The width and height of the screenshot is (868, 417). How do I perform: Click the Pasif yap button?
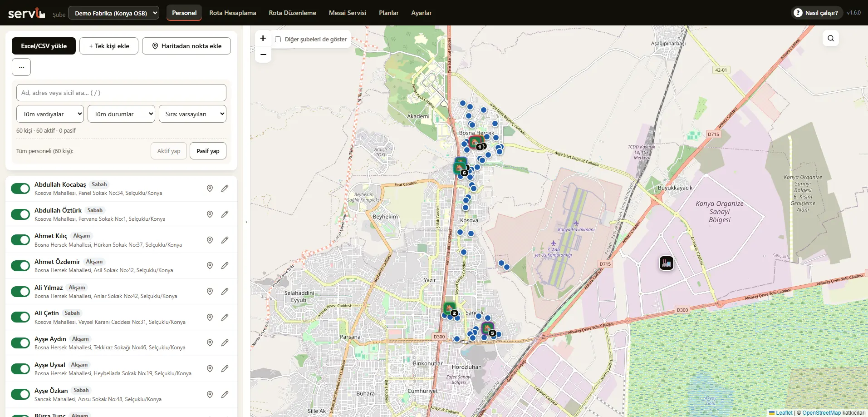coord(208,151)
